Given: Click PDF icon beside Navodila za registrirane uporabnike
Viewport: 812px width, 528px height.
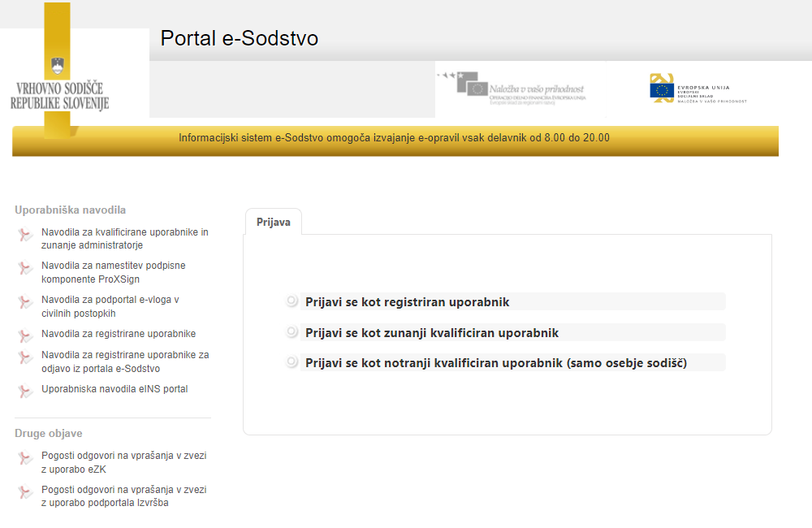Looking at the screenshot, I should 25,335.
